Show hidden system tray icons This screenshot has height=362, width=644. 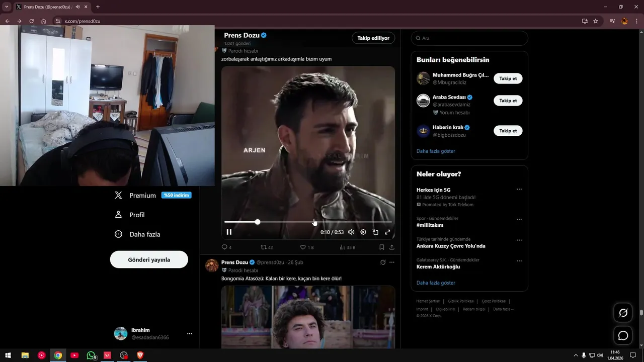click(x=576, y=355)
